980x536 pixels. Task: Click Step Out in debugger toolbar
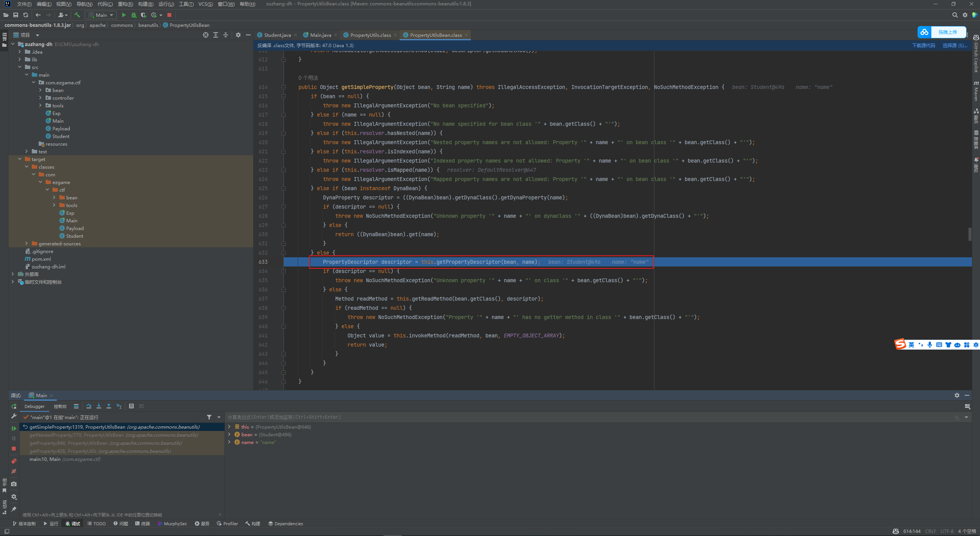(109, 406)
